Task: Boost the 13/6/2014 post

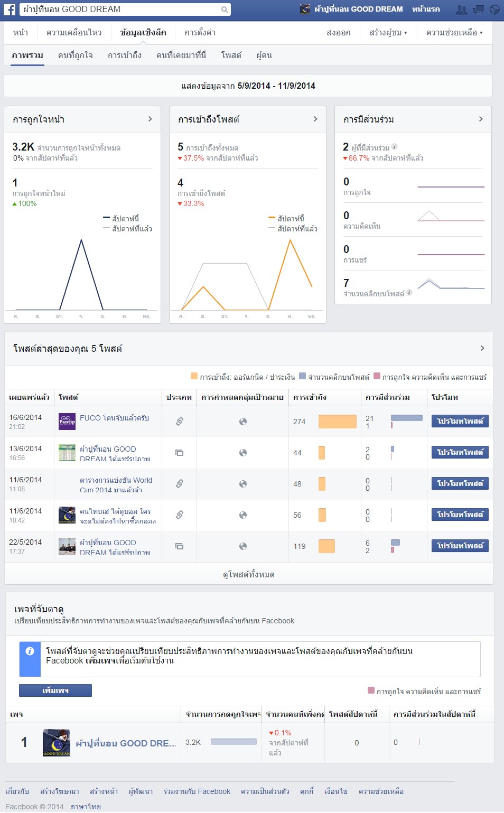Action: click(x=460, y=452)
